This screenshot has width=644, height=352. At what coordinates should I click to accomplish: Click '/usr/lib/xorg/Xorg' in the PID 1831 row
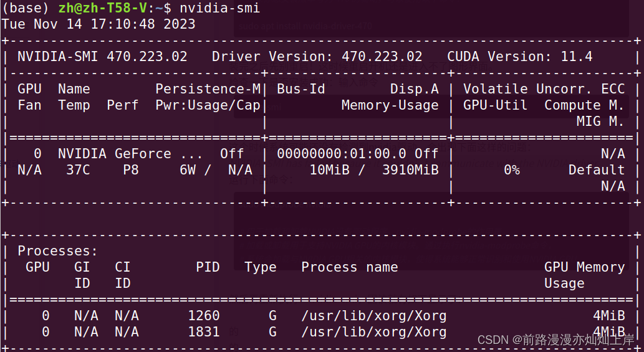pyautogui.click(x=374, y=331)
